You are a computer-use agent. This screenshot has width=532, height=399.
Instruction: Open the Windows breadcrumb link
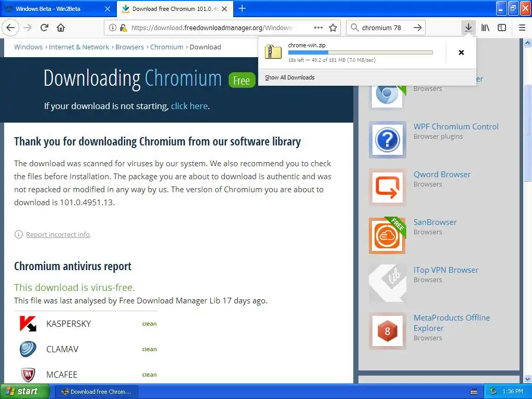[28, 47]
